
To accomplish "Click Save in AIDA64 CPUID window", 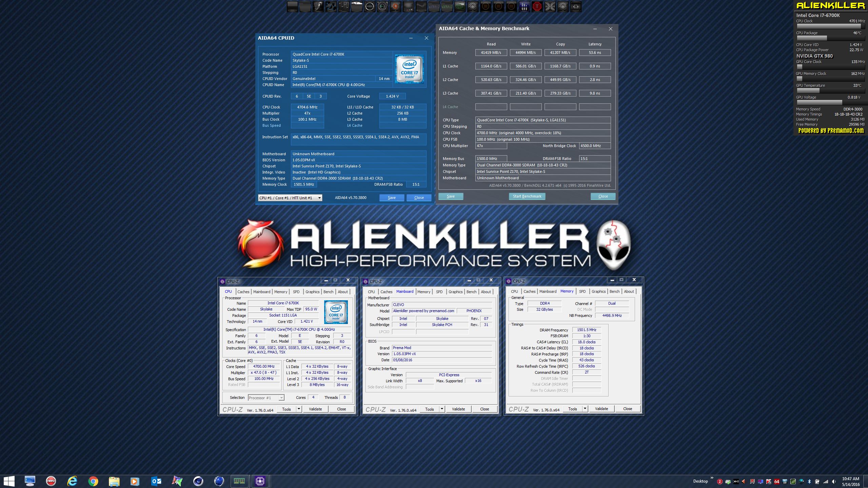I will click(392, 198).
